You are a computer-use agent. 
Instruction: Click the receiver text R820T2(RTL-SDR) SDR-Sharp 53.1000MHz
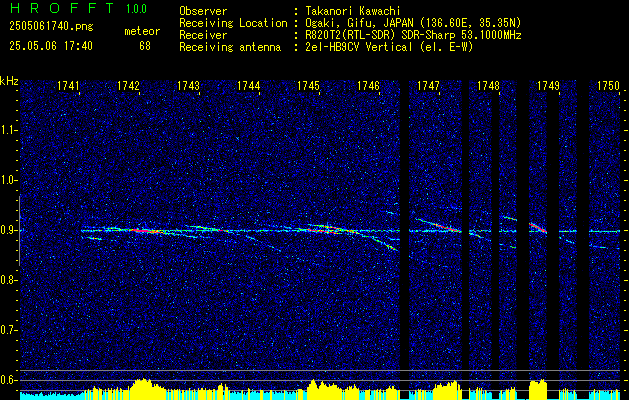point(413,35)
